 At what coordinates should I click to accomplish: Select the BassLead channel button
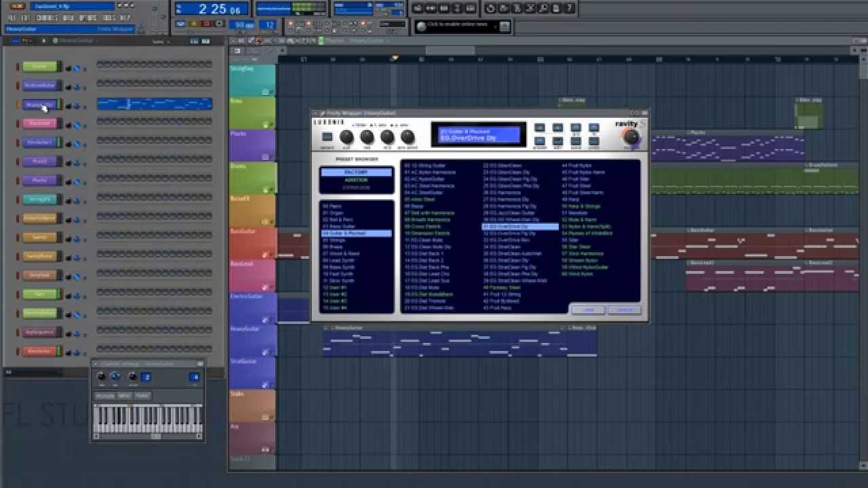(x=40, y=123)
